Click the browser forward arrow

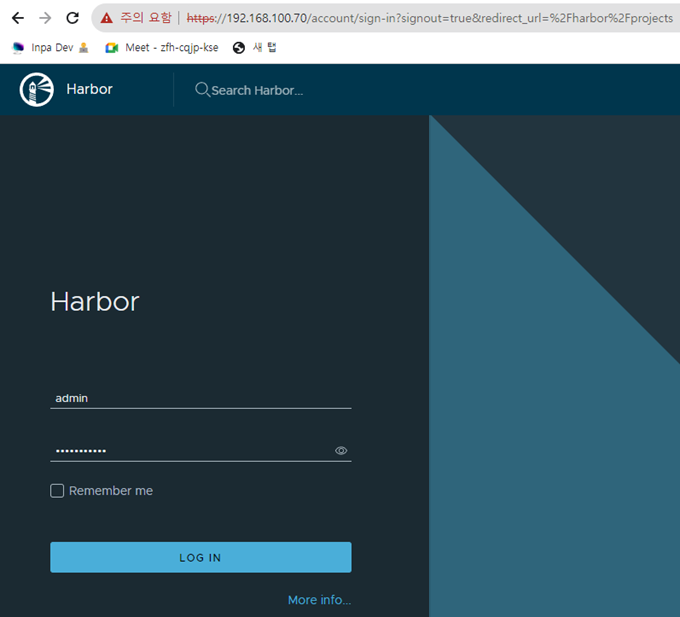coord(45,18)
